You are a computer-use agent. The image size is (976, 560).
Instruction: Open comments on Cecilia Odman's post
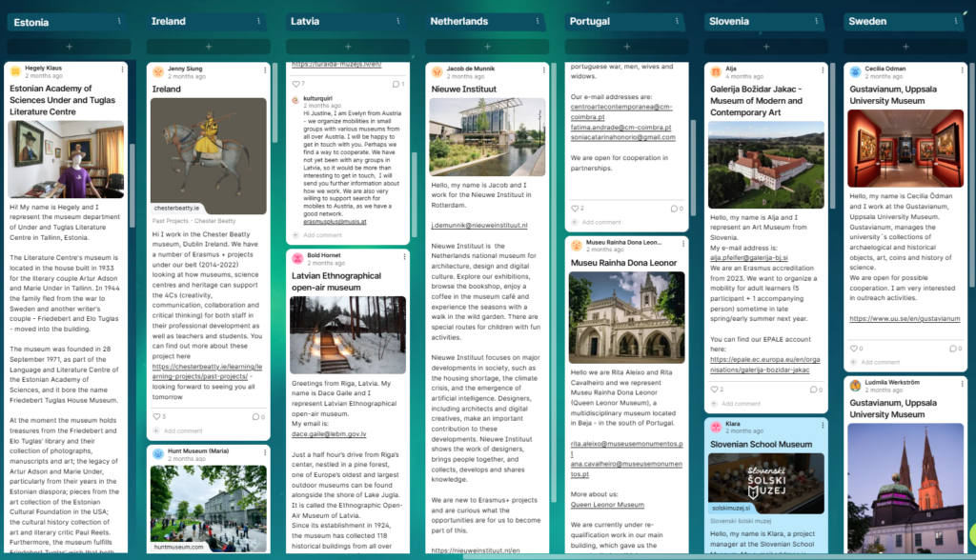pyautogui.click(x=955, y=349)
